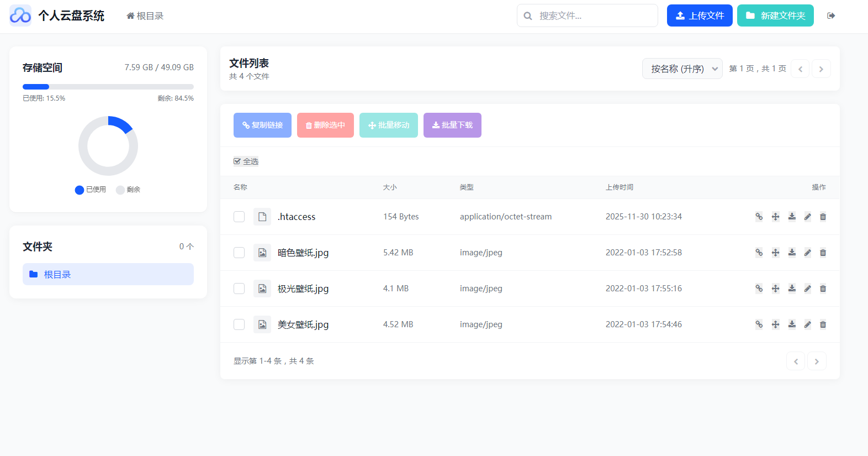
Task: Click rename pencil icon for 美女壁纸.jpg
Action: pos(807,324)
